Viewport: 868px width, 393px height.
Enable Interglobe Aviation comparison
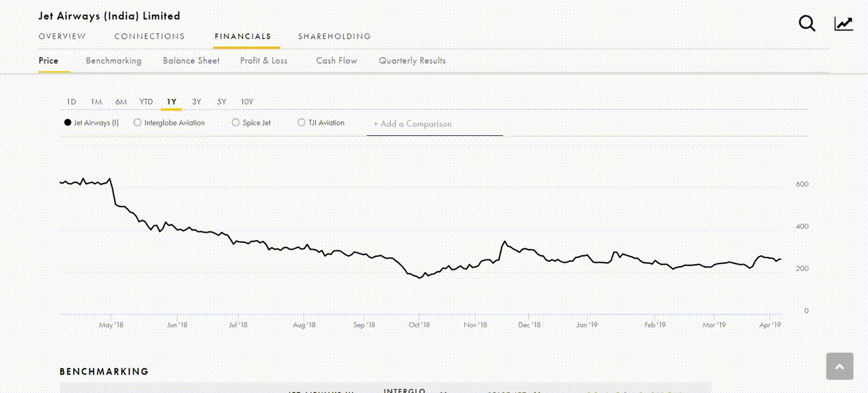(138, 123)
